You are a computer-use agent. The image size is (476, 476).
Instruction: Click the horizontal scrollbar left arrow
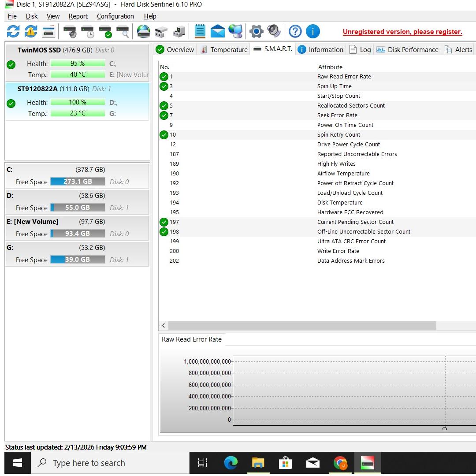(164, 326)
